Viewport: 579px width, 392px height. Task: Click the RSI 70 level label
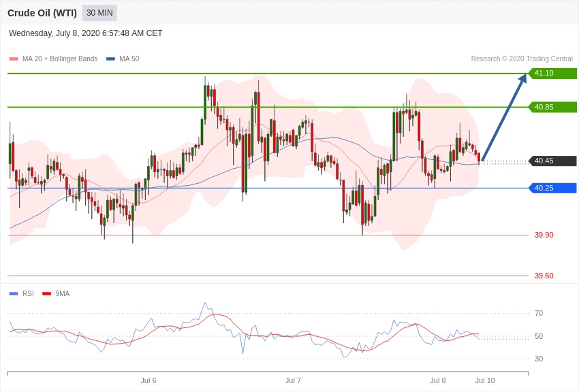tap(539, 314)
